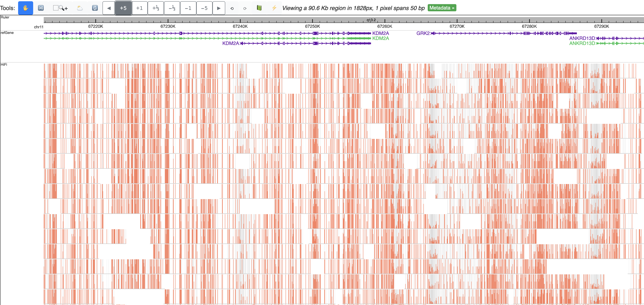Zoom in 1-fold with +1 button
Image resolution: width=644 pixels, height=305 pixels.
tap(140, 8)
